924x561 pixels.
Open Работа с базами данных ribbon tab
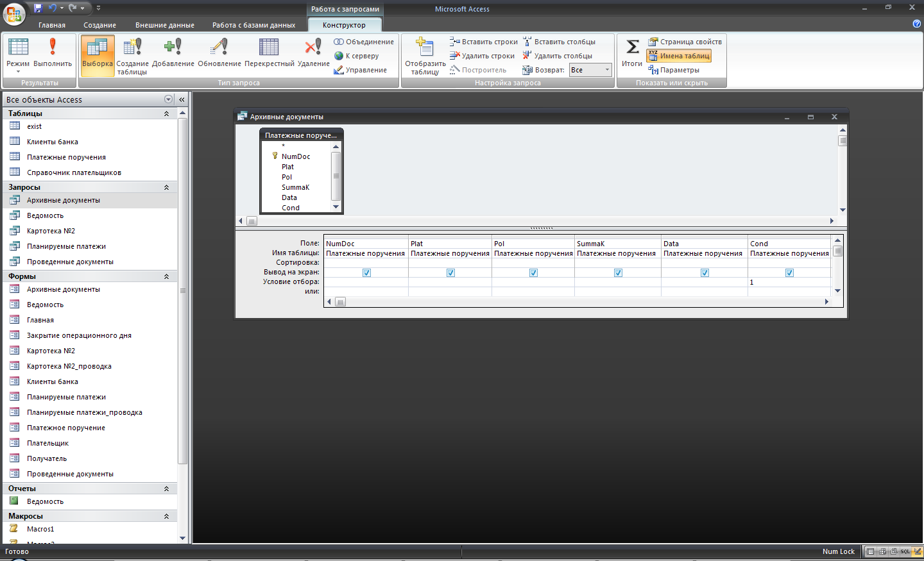[x=254, y=25]
